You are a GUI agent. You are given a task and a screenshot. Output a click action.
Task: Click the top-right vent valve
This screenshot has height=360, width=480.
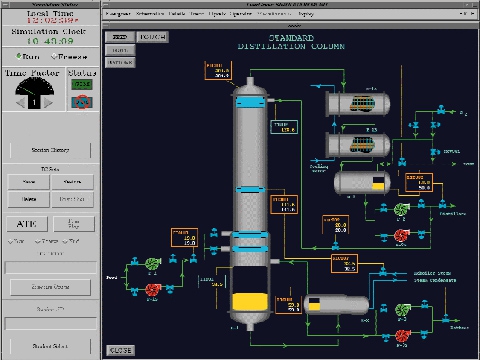point(441,110)
